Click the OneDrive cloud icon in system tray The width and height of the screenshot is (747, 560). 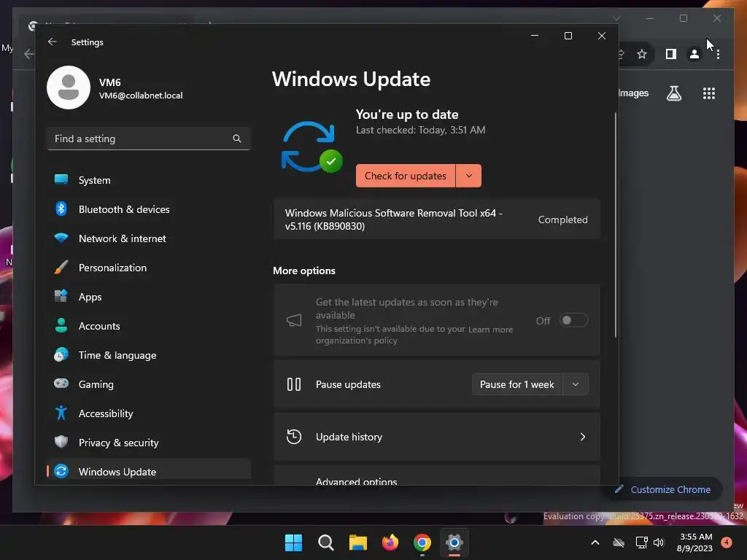click(619, 542)
